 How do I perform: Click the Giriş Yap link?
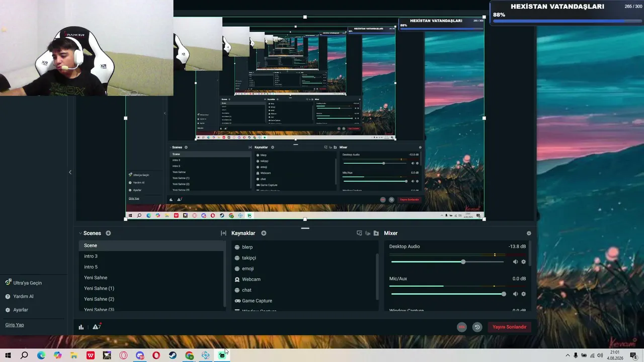(x=15, y=325)
